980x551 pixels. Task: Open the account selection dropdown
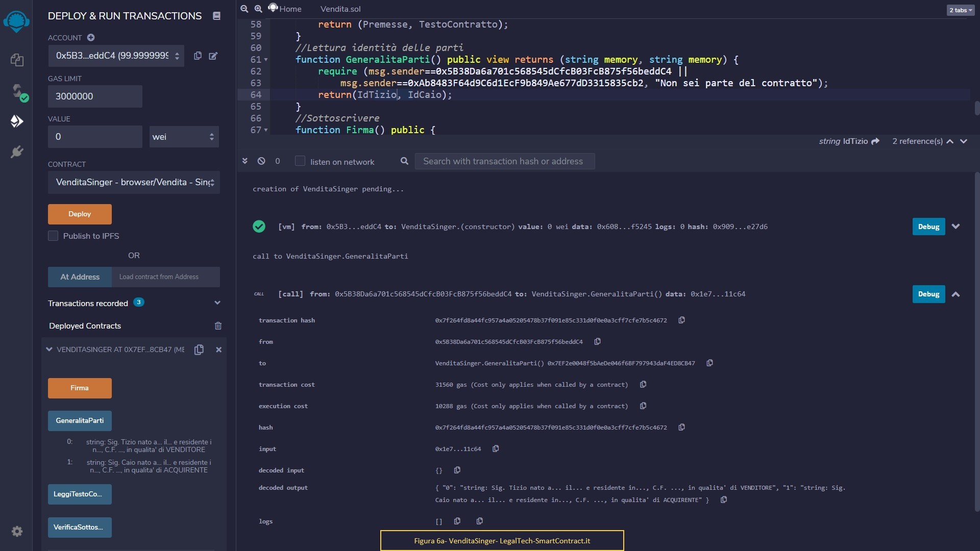pos(116,56)
